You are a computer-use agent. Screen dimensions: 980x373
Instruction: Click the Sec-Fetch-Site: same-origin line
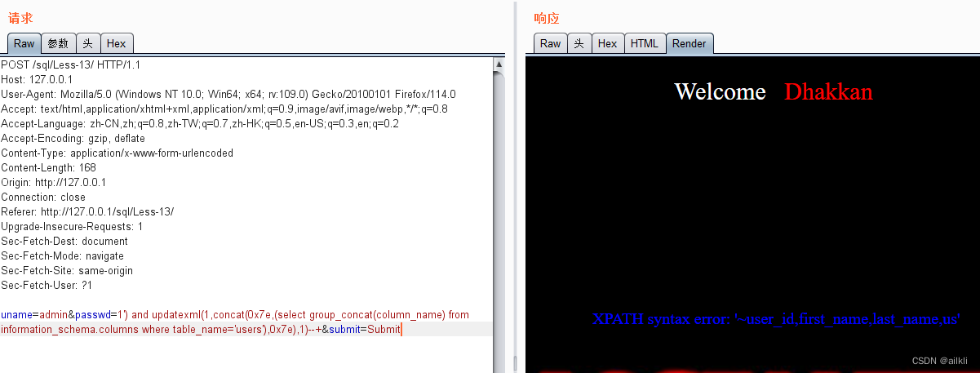pos(67,270)
